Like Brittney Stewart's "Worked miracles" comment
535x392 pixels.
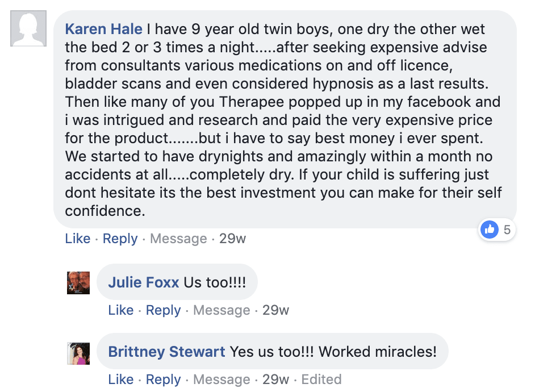click(x=120, y=380)
